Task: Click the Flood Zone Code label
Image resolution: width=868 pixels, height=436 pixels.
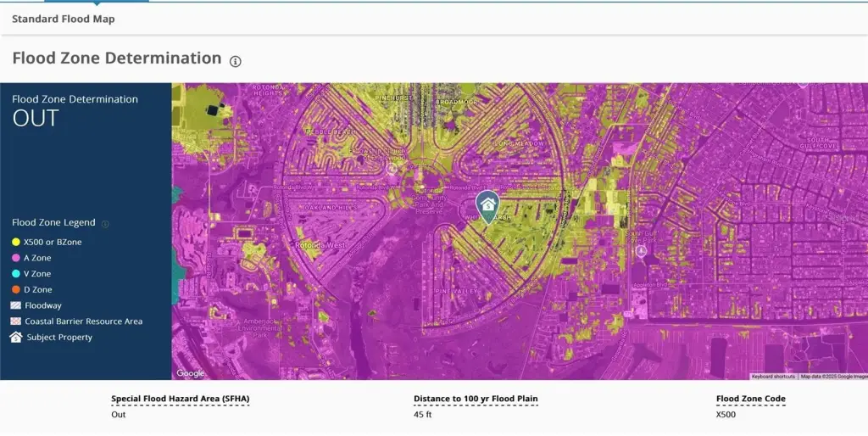Action: tap(750, 399)
